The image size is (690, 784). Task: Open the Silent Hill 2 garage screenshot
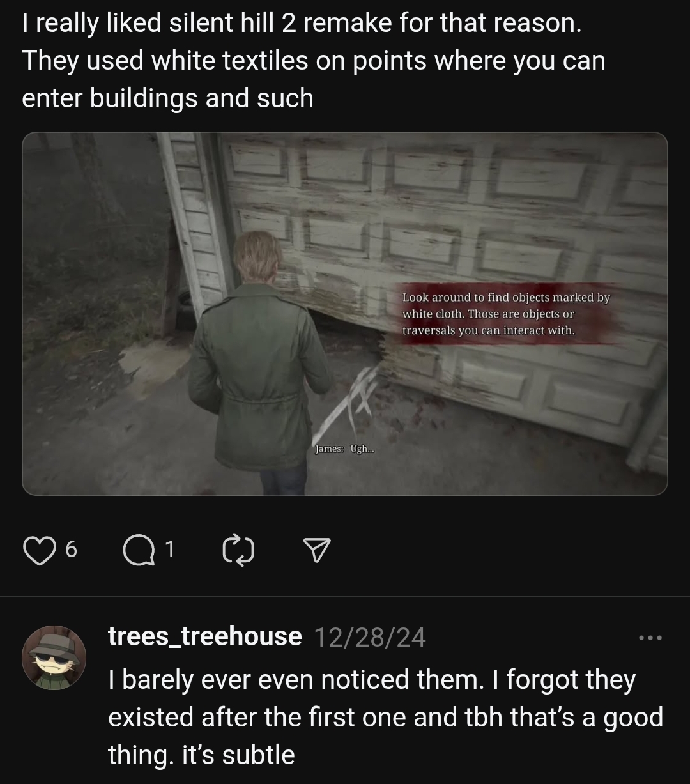coord(345,314)
